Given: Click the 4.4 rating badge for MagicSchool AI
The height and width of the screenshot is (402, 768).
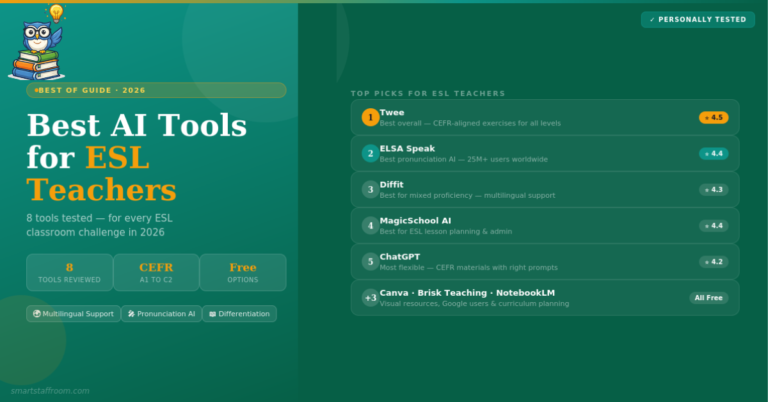Looking at the screenshot, I should 714,226.
